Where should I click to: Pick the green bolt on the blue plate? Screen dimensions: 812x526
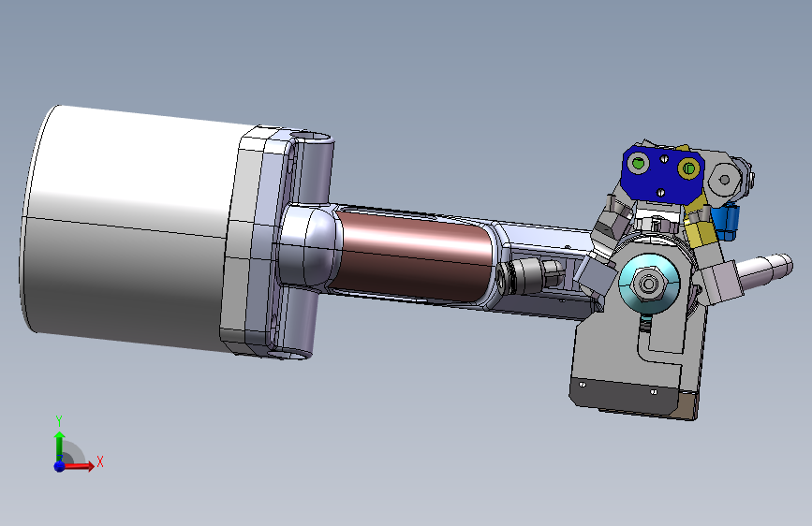click(x=638, y=164)
